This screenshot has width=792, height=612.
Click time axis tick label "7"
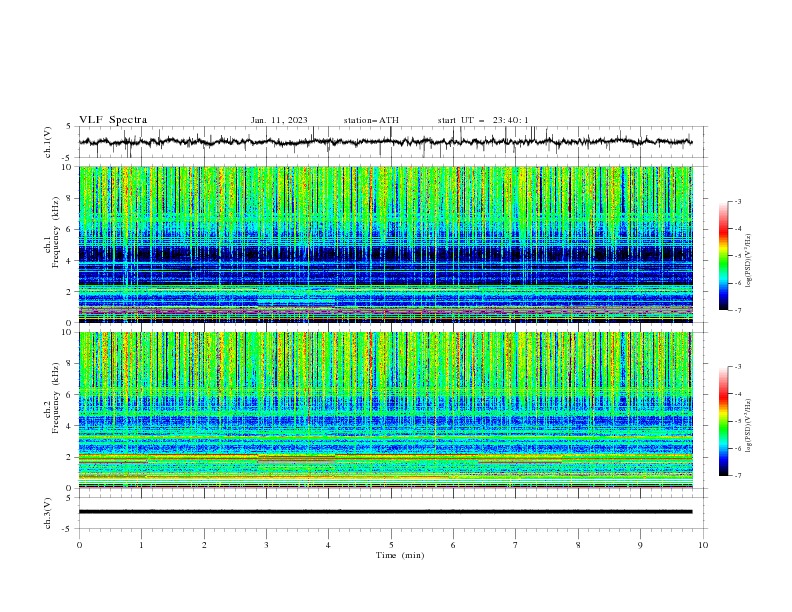pos(516,545)
